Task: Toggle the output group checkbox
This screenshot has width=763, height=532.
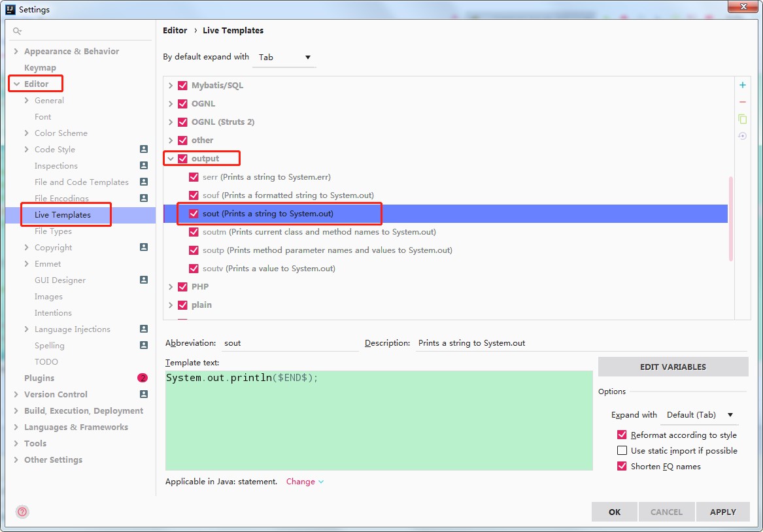Action: click(182, 159)
